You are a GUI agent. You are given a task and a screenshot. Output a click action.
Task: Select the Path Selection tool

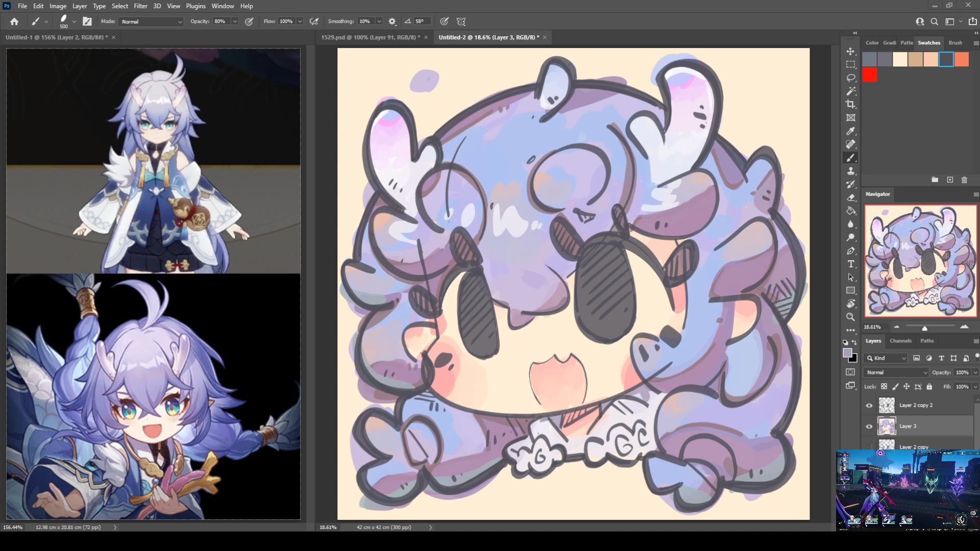[x=850, y=277]
